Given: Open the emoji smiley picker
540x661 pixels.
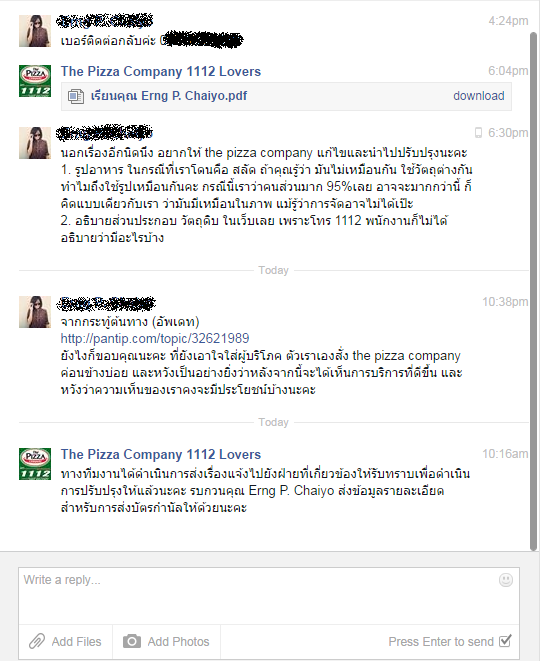Looking at the screenshot, I should [505, 580].
